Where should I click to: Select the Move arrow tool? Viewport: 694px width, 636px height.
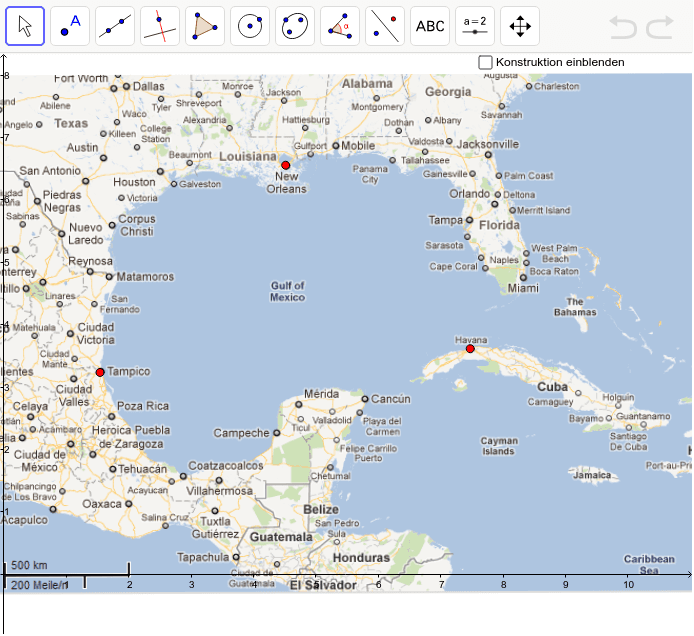pyautogui.click(x=25, y=26)
